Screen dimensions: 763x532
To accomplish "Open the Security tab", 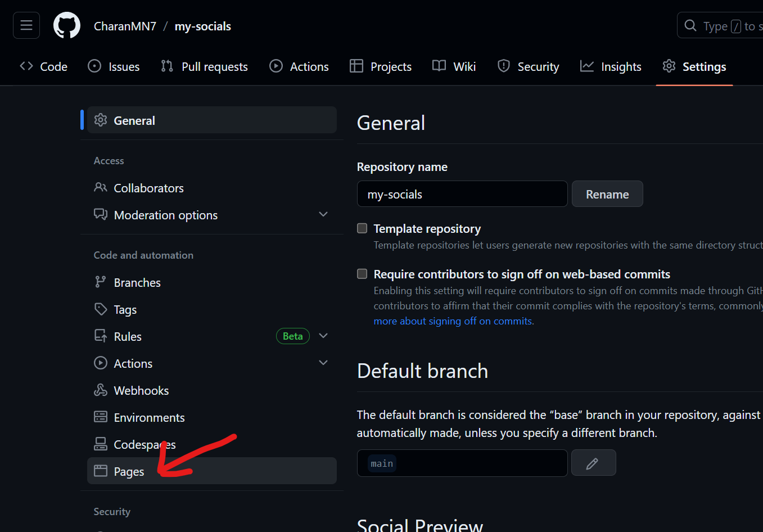I will point(528,66).
